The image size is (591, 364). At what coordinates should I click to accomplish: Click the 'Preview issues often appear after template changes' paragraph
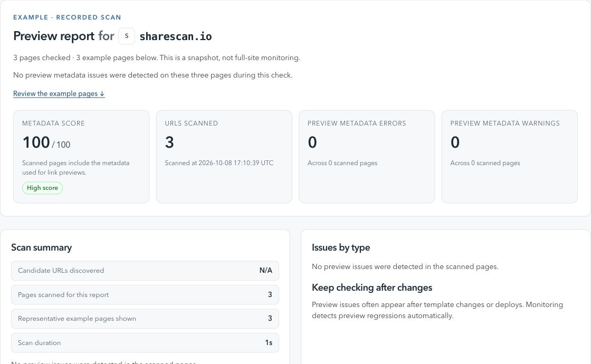437,310
